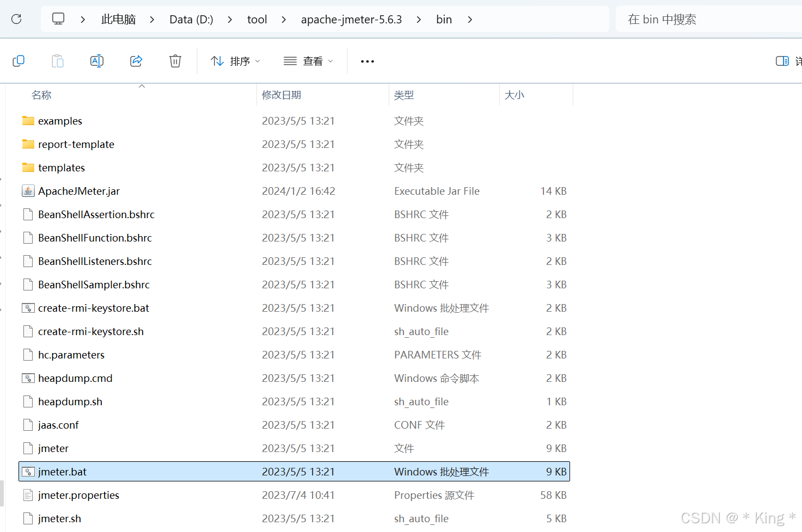Image resolution: width=802 pixels, height=532 pixels.
Task: Click the jmeter.properties file name
Action: 78,495
